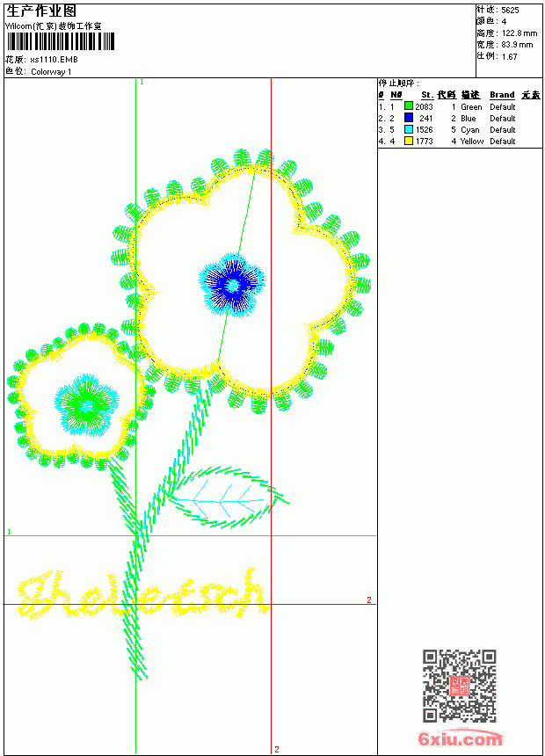Click the barcode under the Wilcom header
Screen dimensions: 545x756
(x=61, y=41)
